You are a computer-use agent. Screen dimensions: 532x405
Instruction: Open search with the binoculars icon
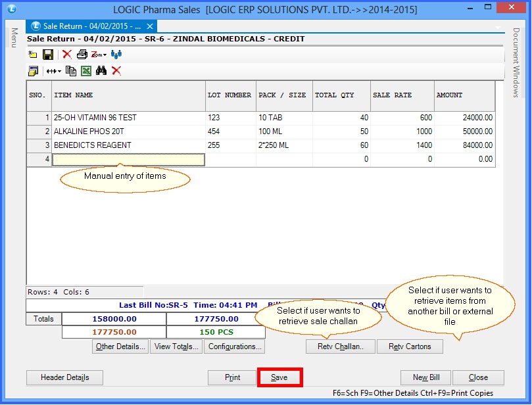(x=101, y=71)
